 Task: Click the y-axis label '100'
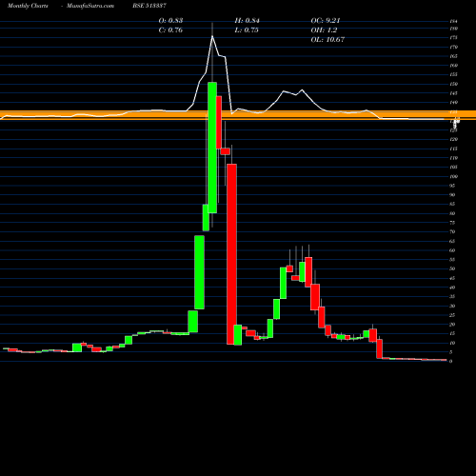[454, 176]
